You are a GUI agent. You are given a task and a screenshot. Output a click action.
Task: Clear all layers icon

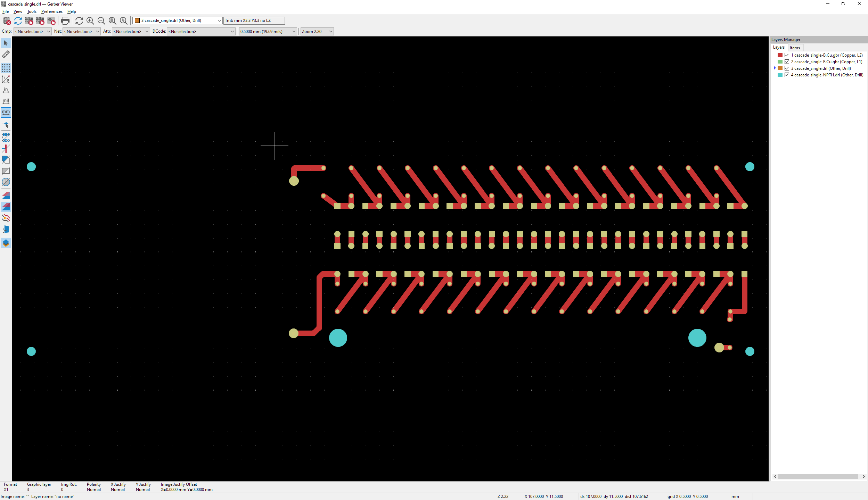[7, 21]
